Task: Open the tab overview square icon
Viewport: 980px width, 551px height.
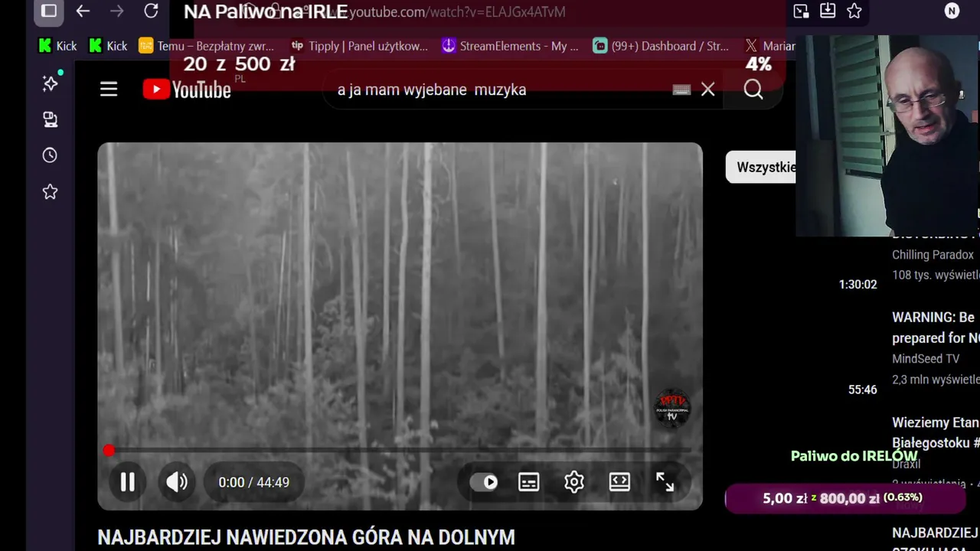Action: 49,11
